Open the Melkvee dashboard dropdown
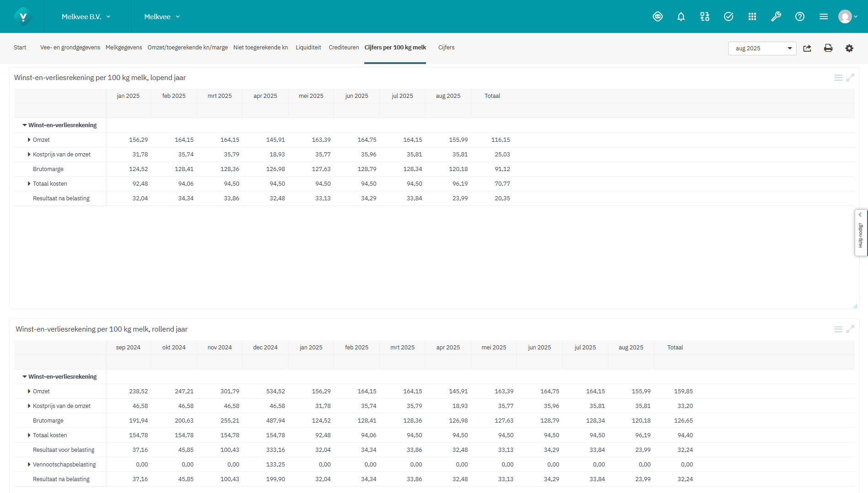 click(162, 17)
